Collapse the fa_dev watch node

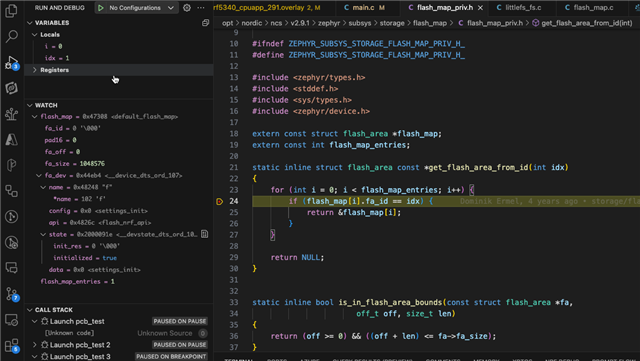click(x=39, y=176)
